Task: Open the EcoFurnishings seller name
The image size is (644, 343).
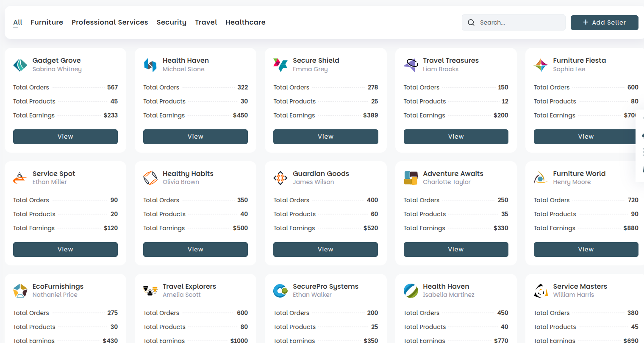Action: pos(58,286)
